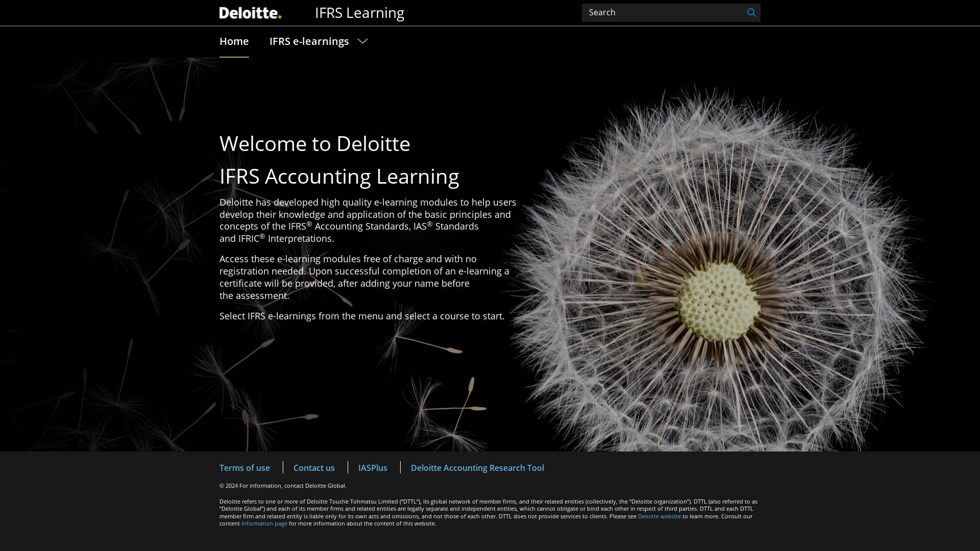Viewport: 980px width, 551px height.
Task: Follow the Deloitte website link in disclaimer
Action: [x=659, y=516]
